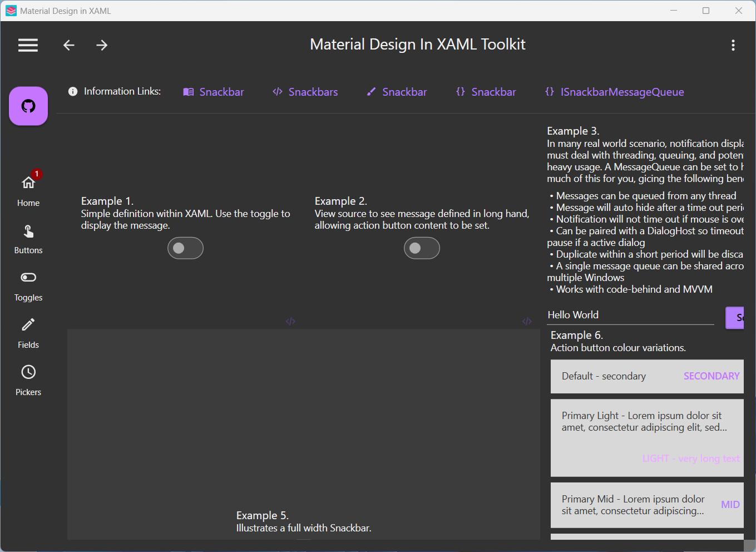The width and height of the screenshot is (756, 552).
Task: Click the purple GitHub button
Action: point(28,106)
